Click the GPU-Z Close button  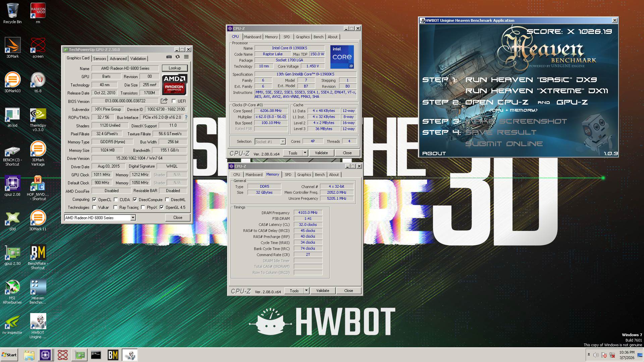tap(178, 218)
